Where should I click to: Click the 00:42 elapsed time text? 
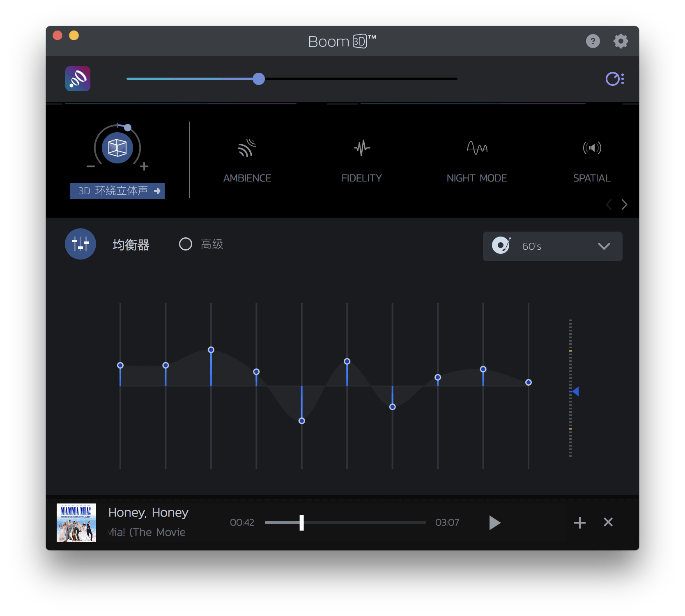tap(242, 522)
